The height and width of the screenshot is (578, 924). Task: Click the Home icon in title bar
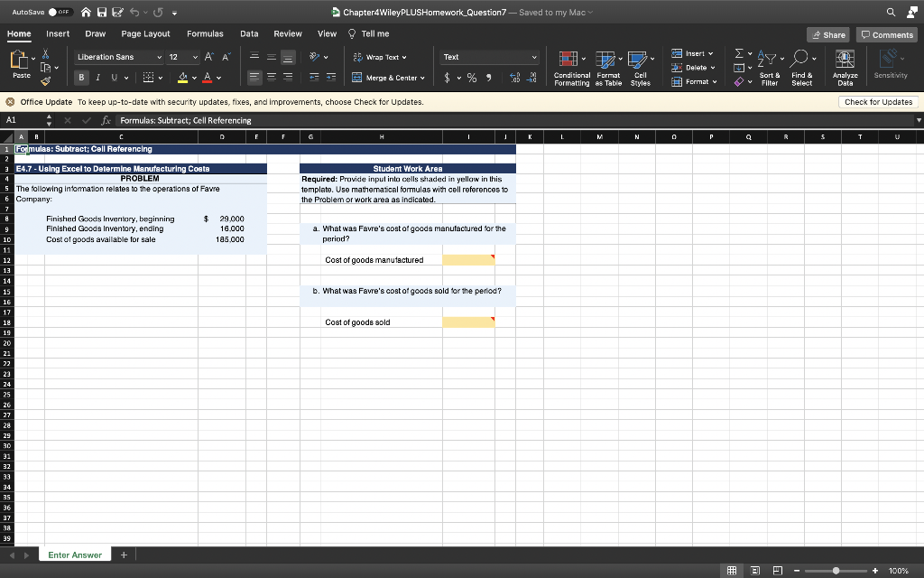86,12
